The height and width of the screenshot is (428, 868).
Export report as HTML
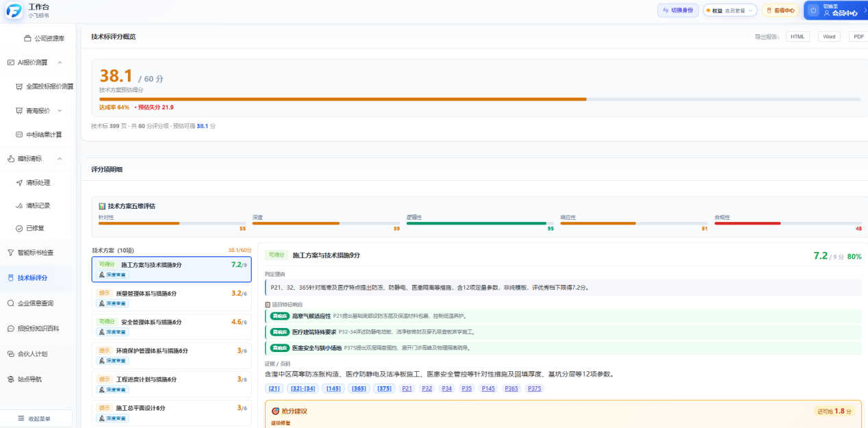(x=797, y=37)
